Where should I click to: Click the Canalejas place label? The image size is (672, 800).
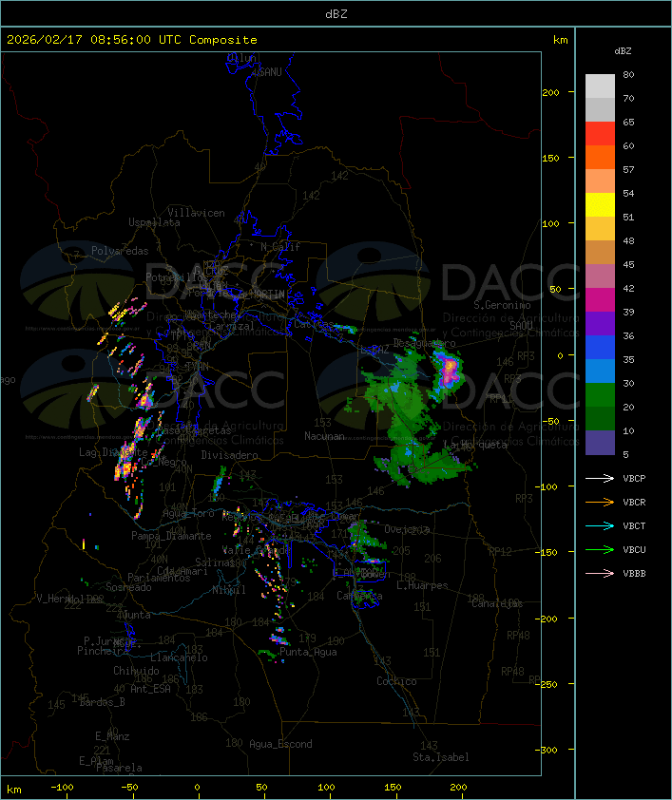[x=497, y=603]
